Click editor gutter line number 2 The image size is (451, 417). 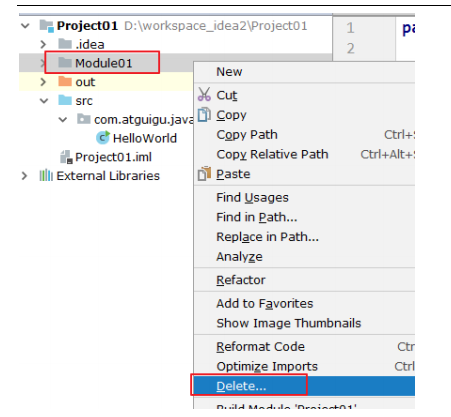[x=350, y=49]
